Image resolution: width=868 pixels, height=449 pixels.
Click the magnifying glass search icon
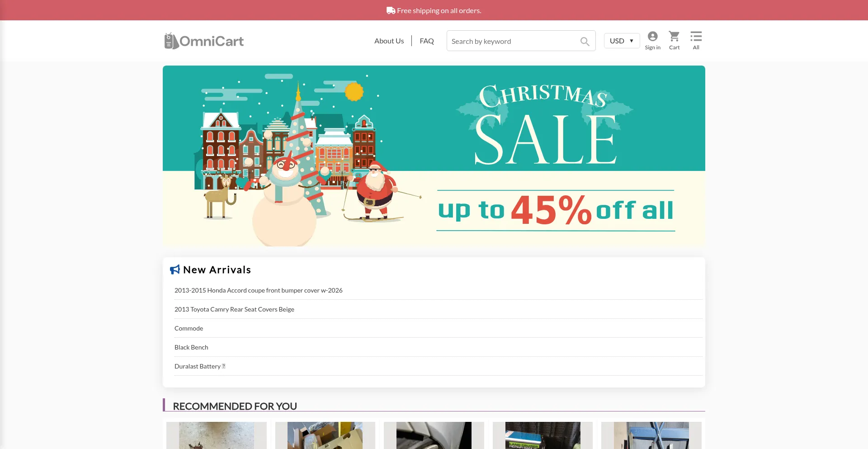[585, 42]
